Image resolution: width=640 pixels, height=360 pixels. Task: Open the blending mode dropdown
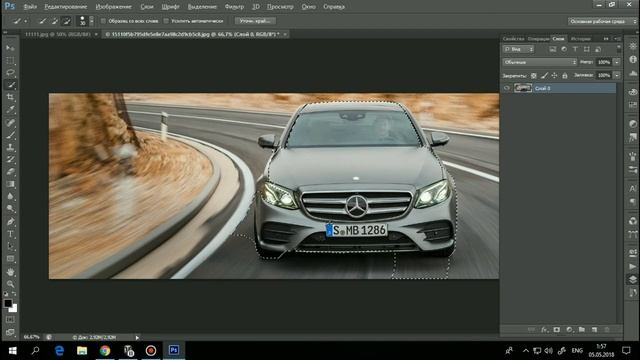[540, 62]
